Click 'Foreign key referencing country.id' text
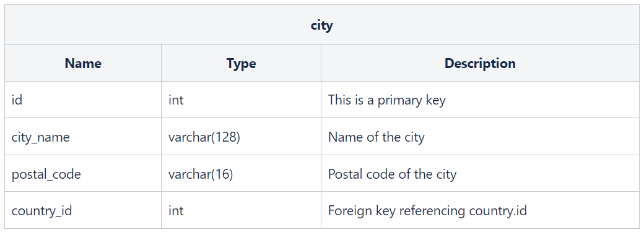 [427, 210]
